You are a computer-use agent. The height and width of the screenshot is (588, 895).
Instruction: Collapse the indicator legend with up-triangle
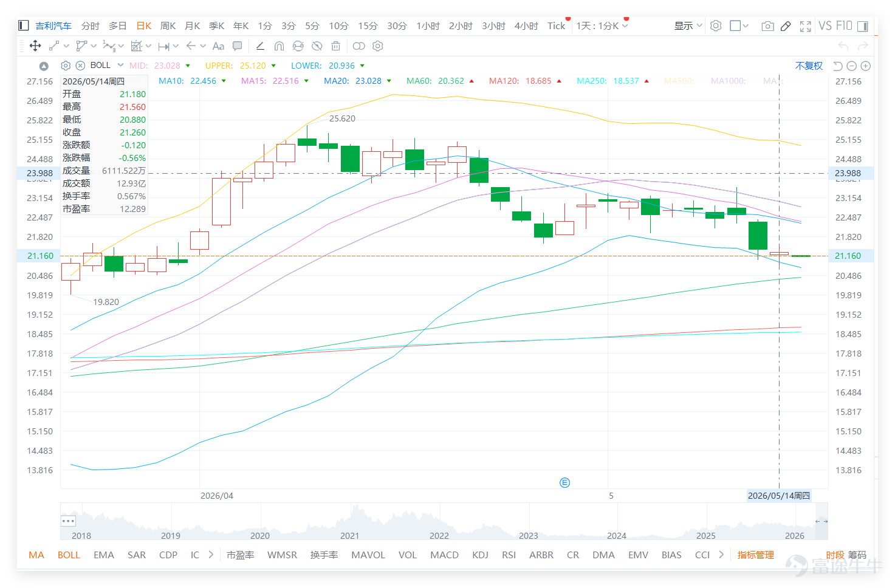tap(44, 66)
